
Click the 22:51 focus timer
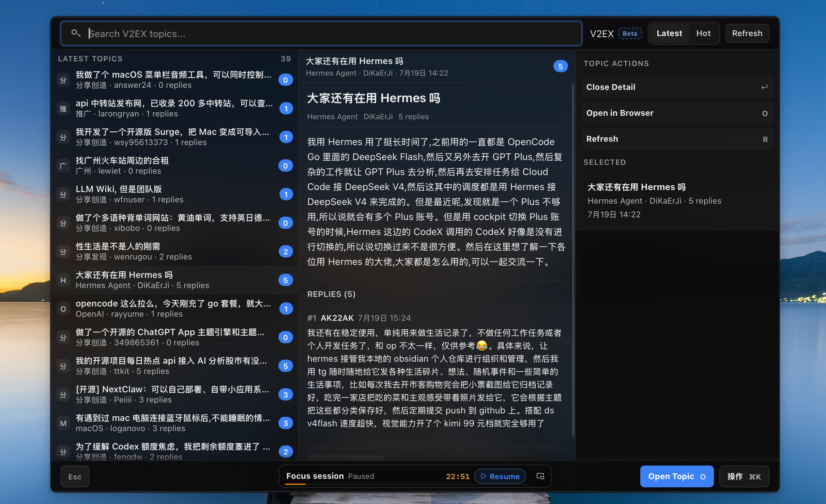(x=458, y=476)
